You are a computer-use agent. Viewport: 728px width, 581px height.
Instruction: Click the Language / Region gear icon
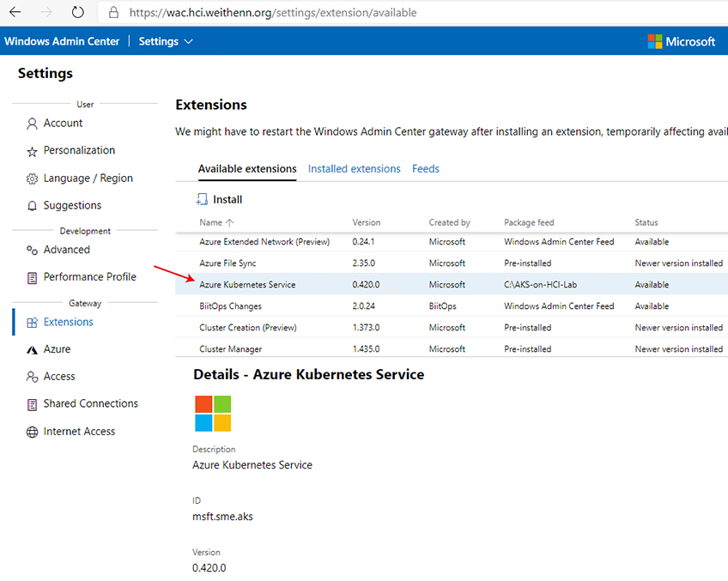point(32,179)
